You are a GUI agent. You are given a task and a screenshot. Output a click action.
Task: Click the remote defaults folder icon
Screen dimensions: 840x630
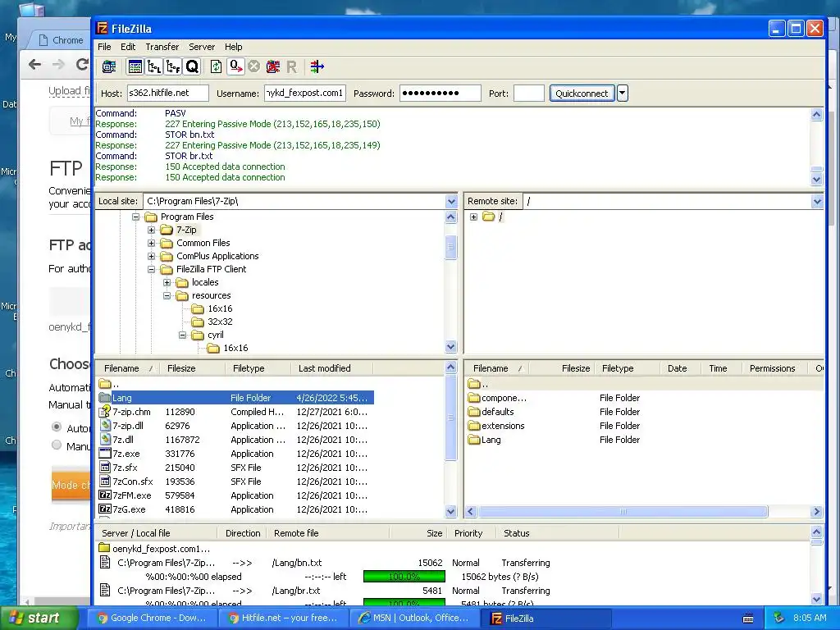473,412
